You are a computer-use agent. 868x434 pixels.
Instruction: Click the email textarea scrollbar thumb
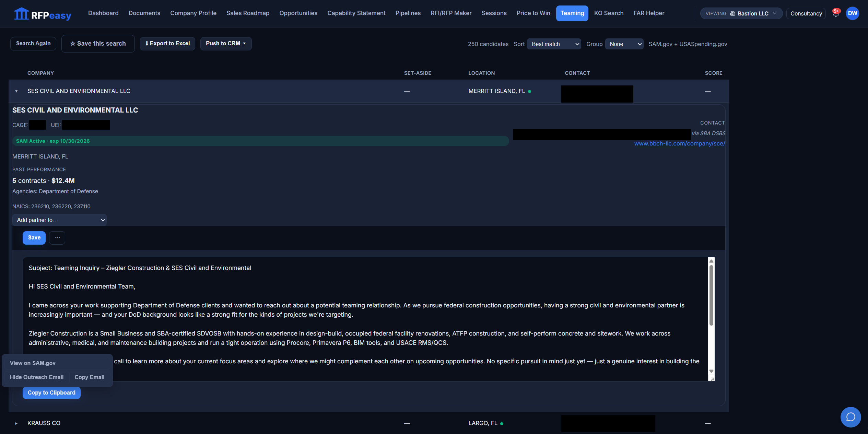711,295
